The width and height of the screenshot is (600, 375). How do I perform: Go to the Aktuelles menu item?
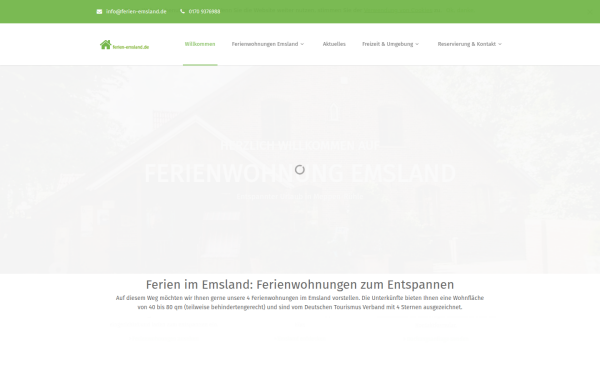coord(334,44)
